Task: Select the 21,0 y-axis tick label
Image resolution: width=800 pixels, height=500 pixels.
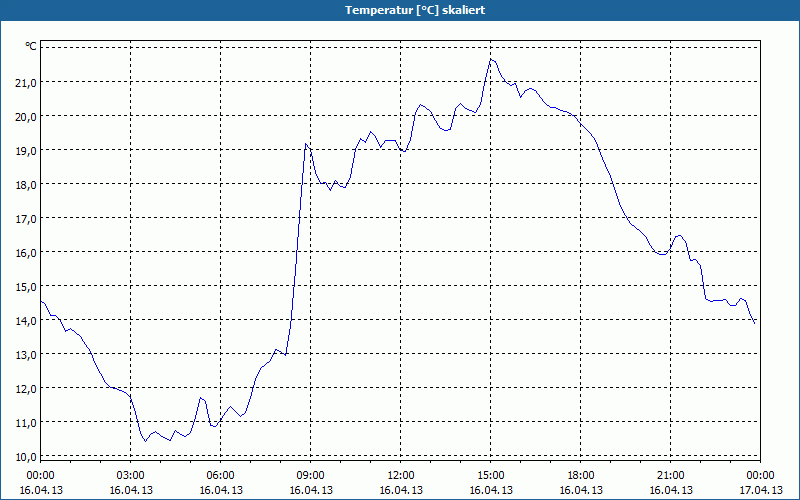Action: click(x=27, y=82)
